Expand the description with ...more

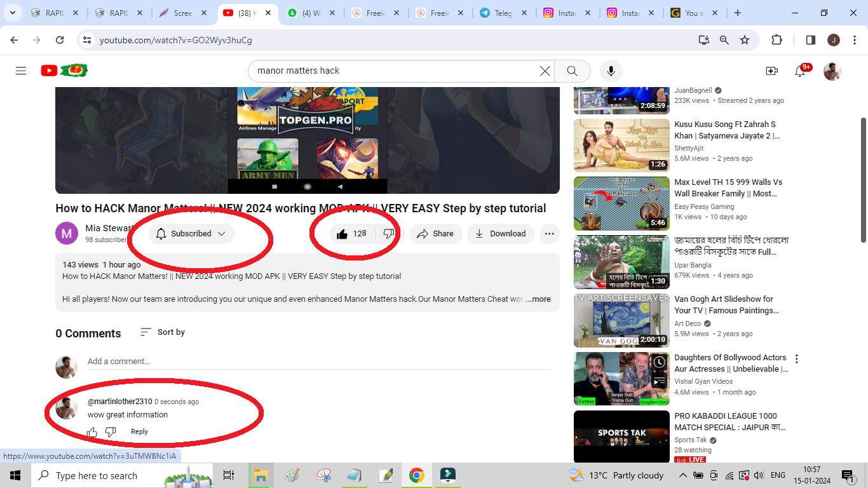pyautogui.click(x=538, y=299)
